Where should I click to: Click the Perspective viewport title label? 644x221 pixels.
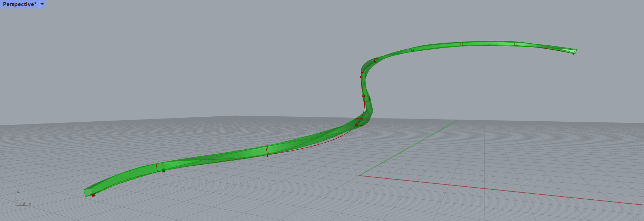(20, 4)
